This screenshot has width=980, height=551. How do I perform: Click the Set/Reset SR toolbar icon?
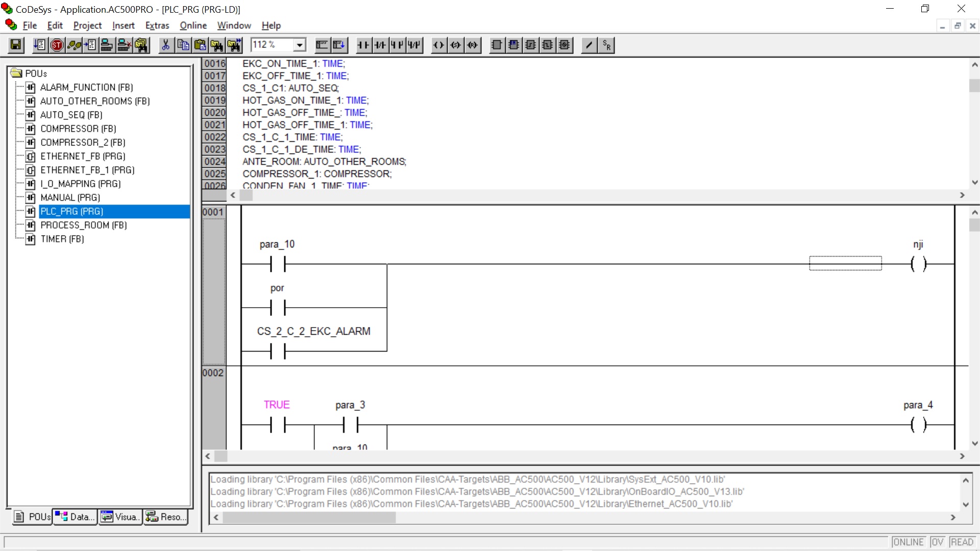[606, 45]
